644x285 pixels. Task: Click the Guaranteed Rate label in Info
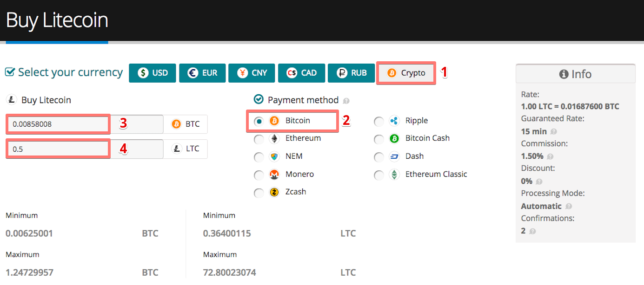click(552, 119)
